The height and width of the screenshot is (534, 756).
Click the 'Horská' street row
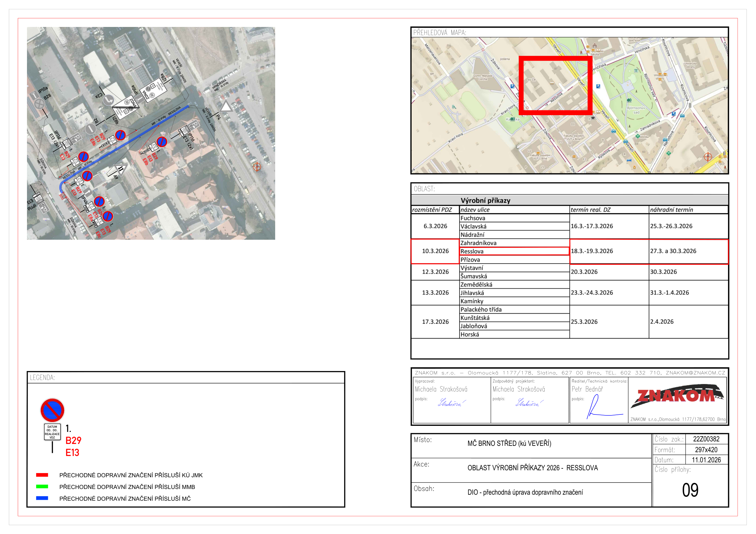pyautogui.click(x=515, y=334)
